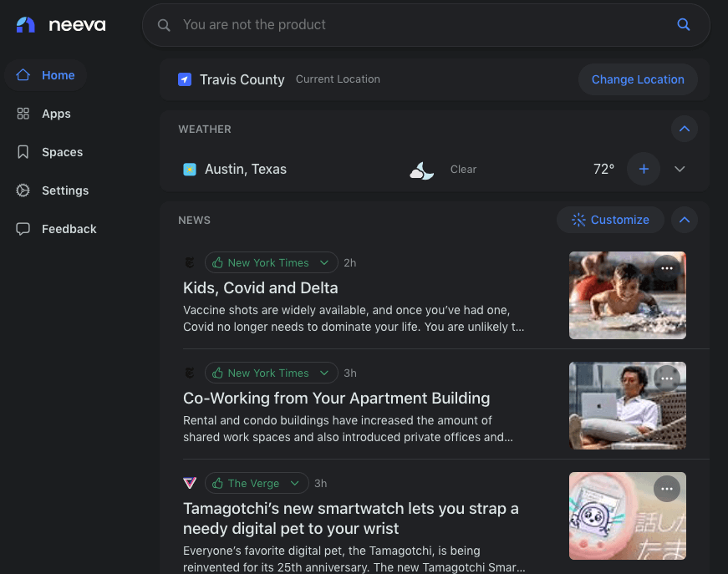Click the Feedback speech bubble icon
728x574 pixels.
coord(23,228)
